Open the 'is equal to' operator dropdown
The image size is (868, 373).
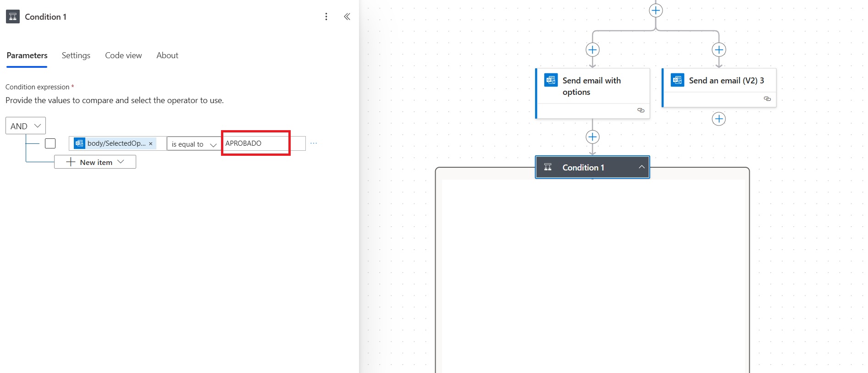[x=194, y=144]
